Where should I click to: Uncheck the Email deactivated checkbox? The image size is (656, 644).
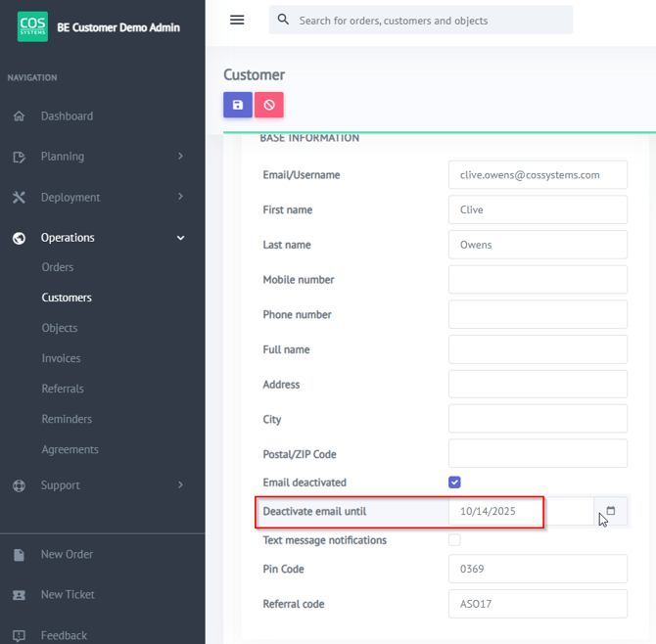(x=454, y=483)
